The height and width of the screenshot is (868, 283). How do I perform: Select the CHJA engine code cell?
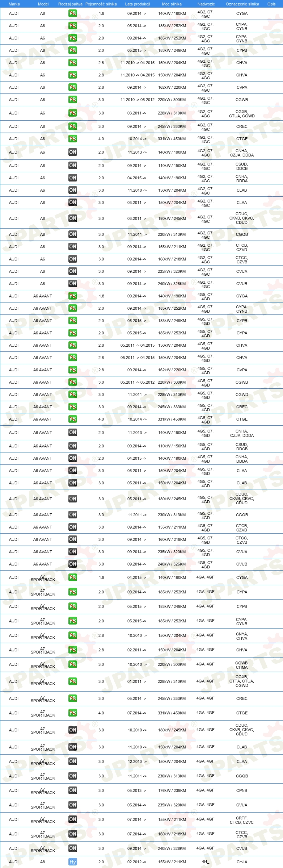[x=242, y=862]
